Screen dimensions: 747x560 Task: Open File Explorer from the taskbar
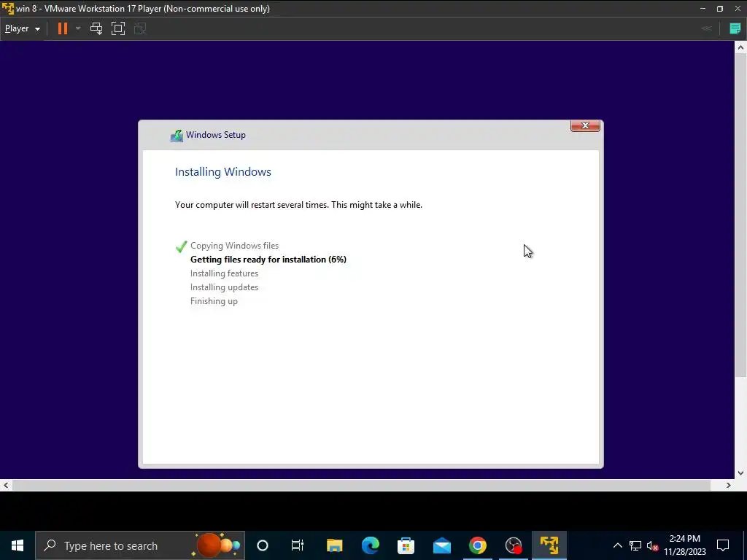click(334, 545)
